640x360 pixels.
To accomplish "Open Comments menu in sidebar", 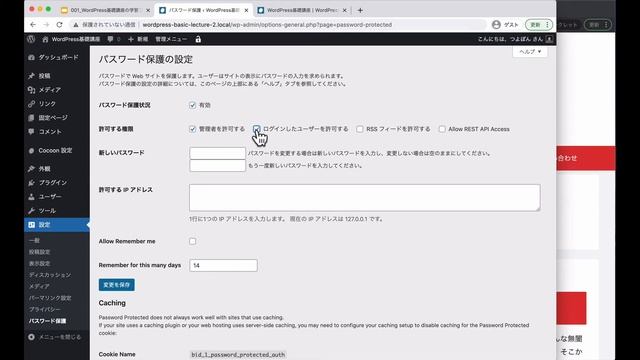I will coord(57,131).
